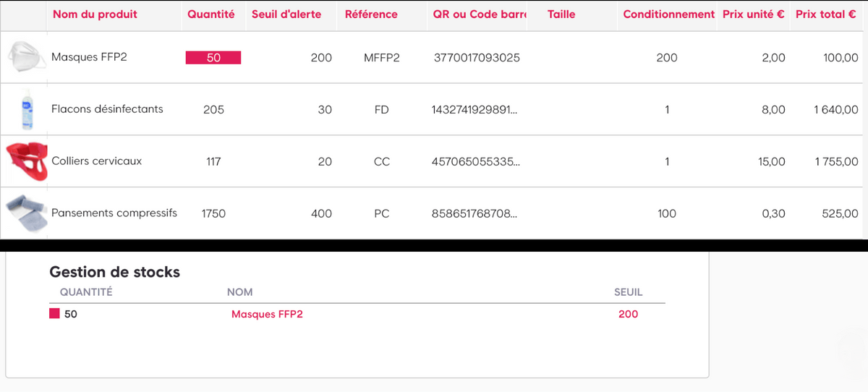
Task: Click the Masques FFP2 product thumbnail
Action: tap(25, 57)
